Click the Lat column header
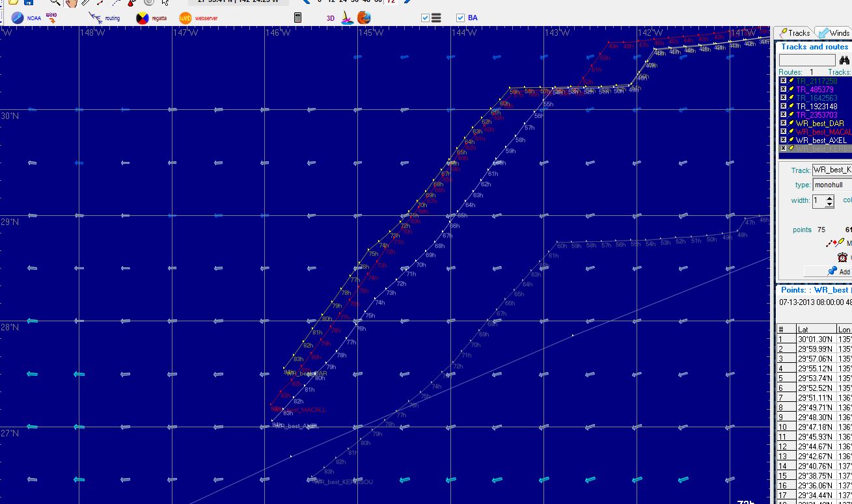The width and height of the screenshot is (852, 504). coord(816,330)
